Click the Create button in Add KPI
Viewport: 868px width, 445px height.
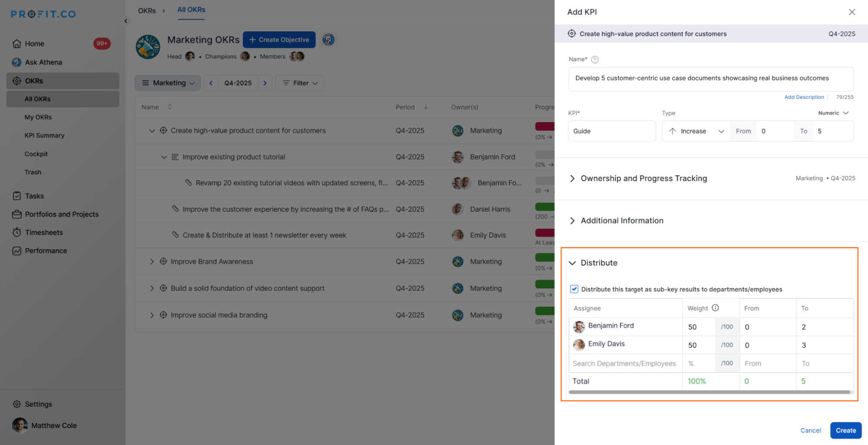tap(845, 430)
